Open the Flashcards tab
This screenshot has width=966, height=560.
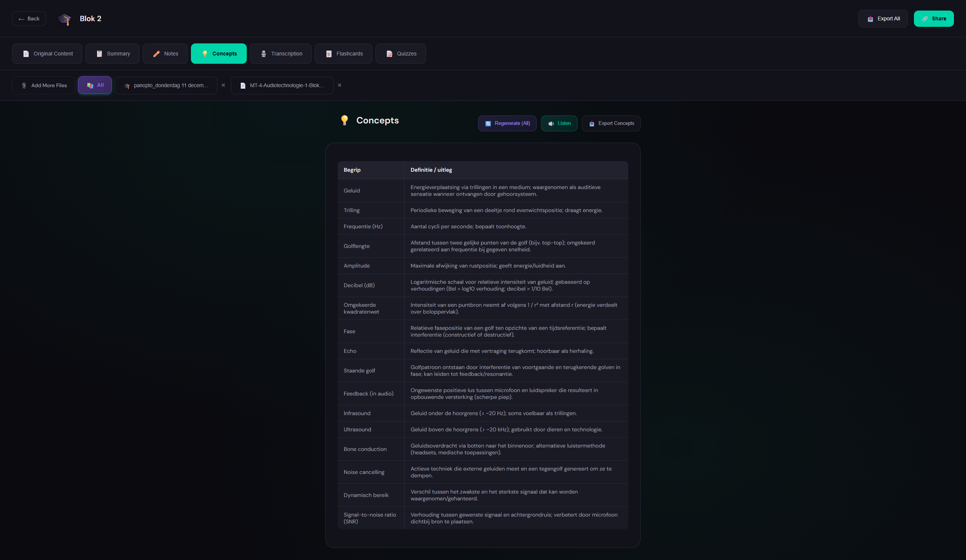(x=343, y=54)
